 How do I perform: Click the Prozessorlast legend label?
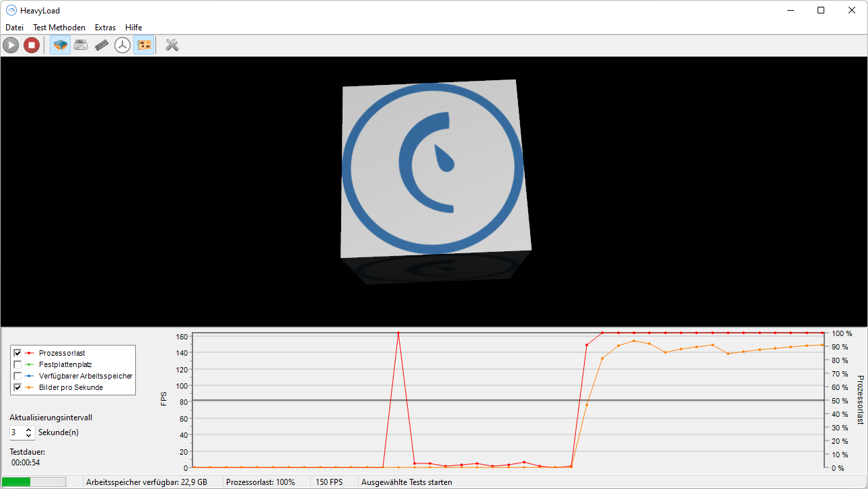click(x=62, y=353)
